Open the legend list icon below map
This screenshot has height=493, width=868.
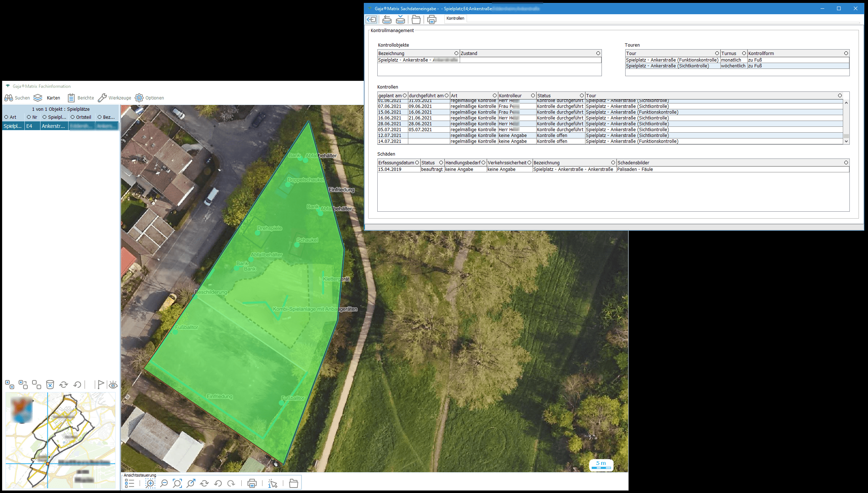tap(129, 483)
